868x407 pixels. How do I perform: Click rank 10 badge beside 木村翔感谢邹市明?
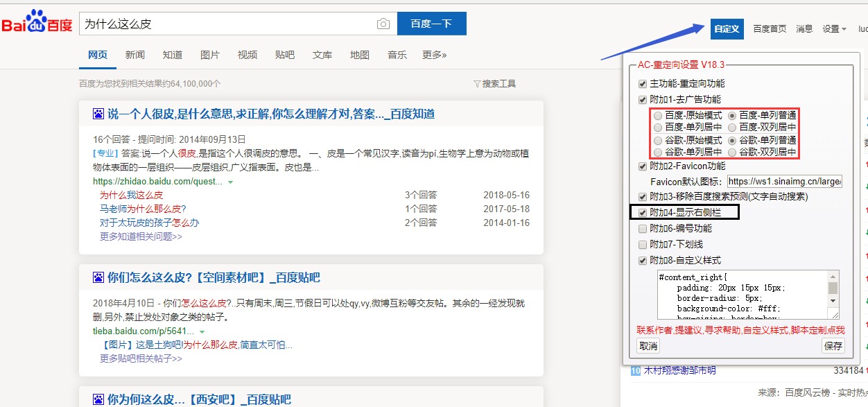pos(635,371)
